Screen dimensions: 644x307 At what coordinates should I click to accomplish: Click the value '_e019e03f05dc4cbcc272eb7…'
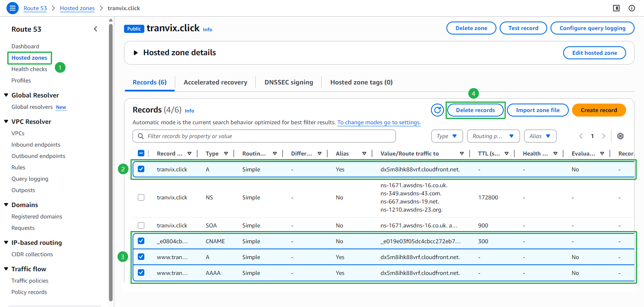coord(420,241)
